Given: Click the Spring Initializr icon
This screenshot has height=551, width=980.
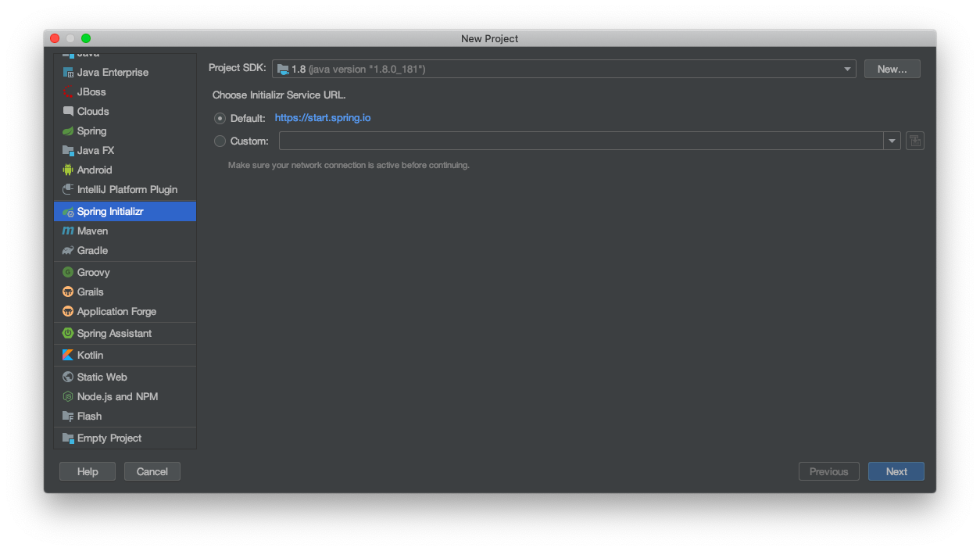Looking at the screenshot, I should tap(68, 212).
